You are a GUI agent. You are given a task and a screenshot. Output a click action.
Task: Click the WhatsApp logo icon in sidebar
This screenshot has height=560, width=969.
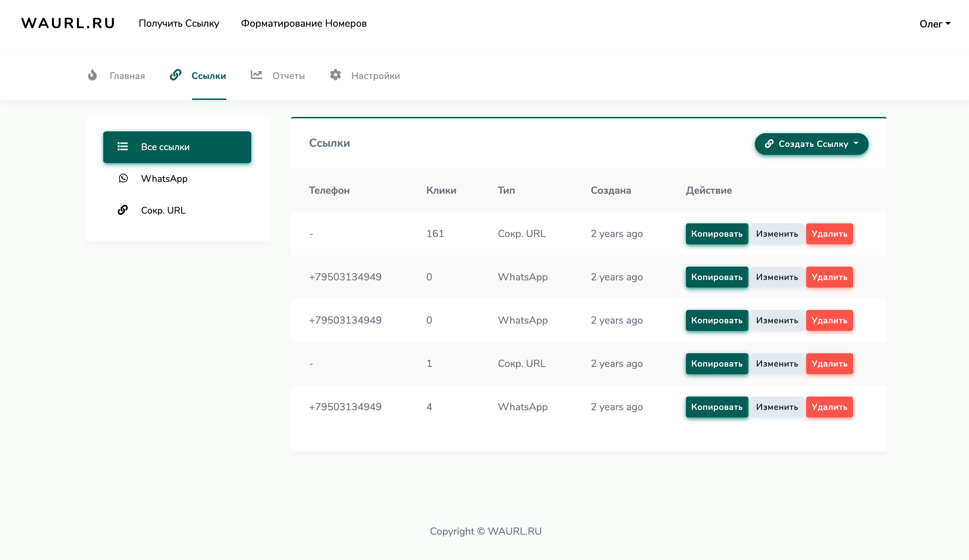(123, 178)
